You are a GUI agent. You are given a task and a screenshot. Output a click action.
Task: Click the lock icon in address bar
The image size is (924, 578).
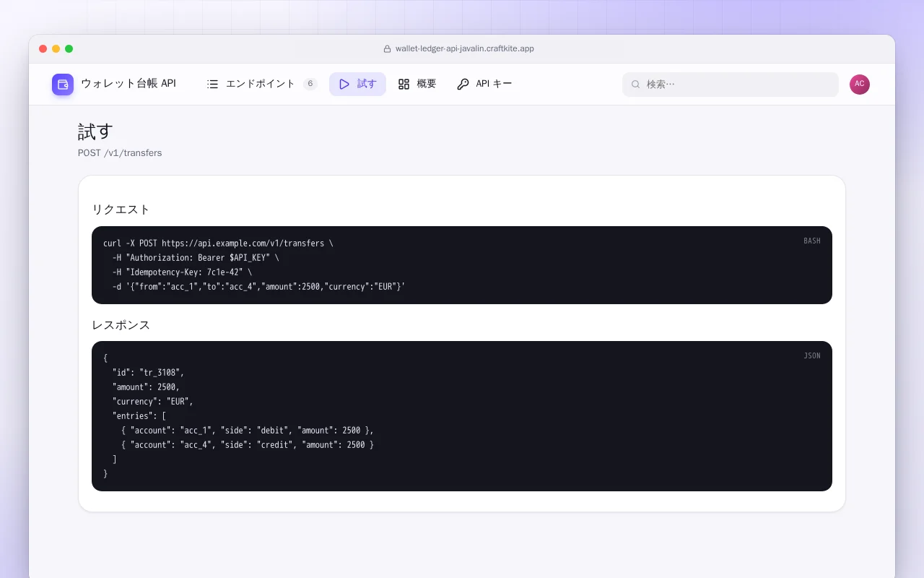tap(387, 49)
